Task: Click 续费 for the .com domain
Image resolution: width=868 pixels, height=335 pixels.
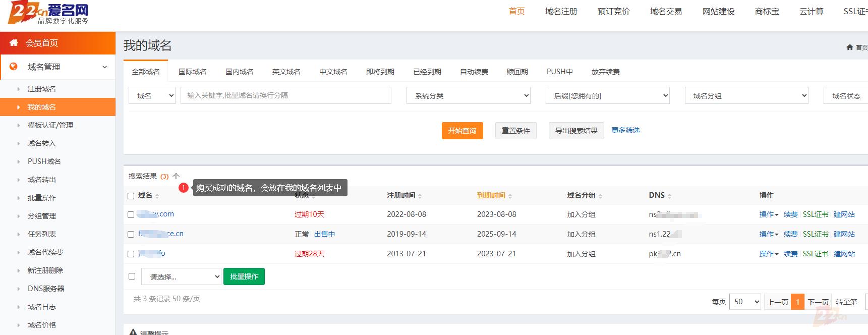Action: 791,214
